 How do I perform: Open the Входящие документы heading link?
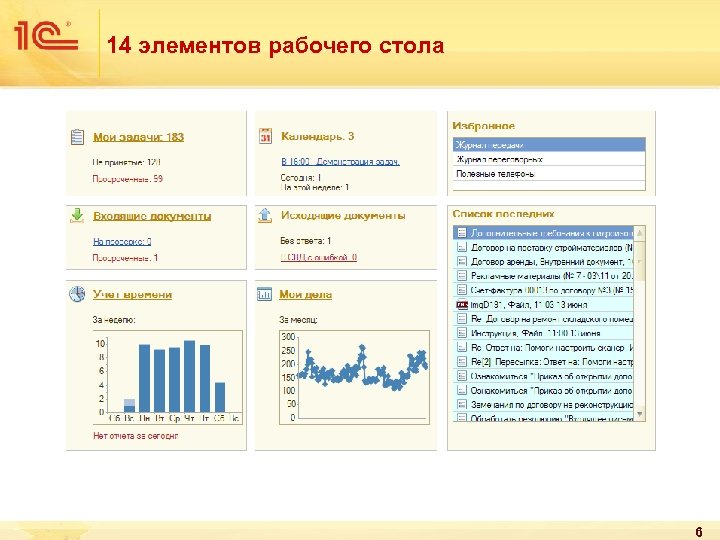pyautogui.click(x=152, y=216)
